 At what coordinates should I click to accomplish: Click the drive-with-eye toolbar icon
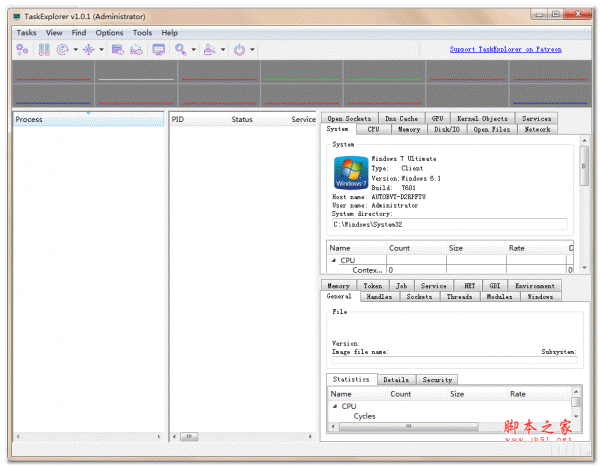tap(136, 50)
